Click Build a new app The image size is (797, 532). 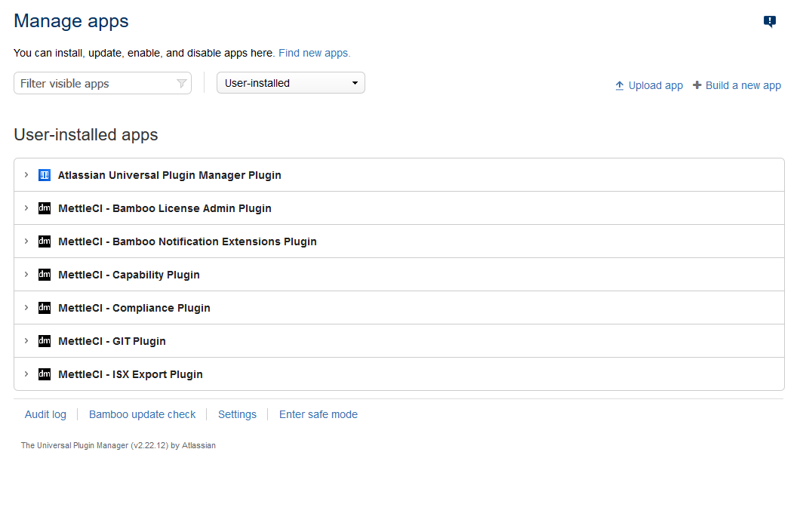pyautogui.click(x=737, y=85)
